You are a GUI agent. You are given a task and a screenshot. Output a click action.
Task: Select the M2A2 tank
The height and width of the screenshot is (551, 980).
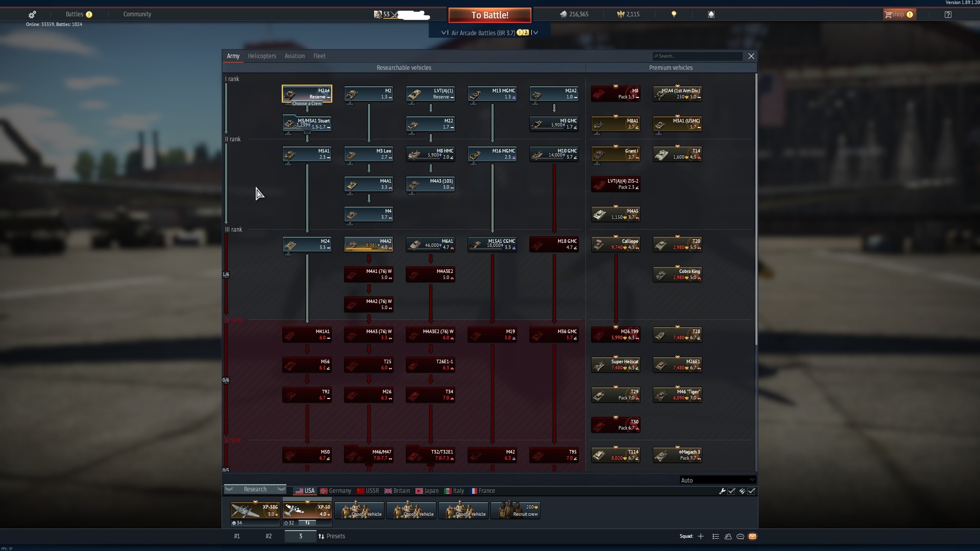coord(554,94)
